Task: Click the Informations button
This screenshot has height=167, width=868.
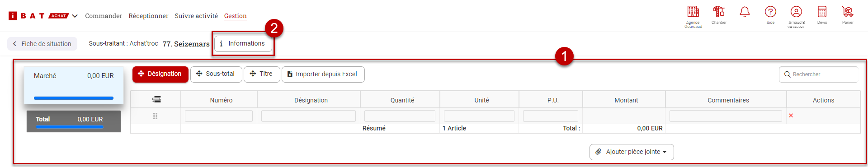Action: (x=243, y=43)
